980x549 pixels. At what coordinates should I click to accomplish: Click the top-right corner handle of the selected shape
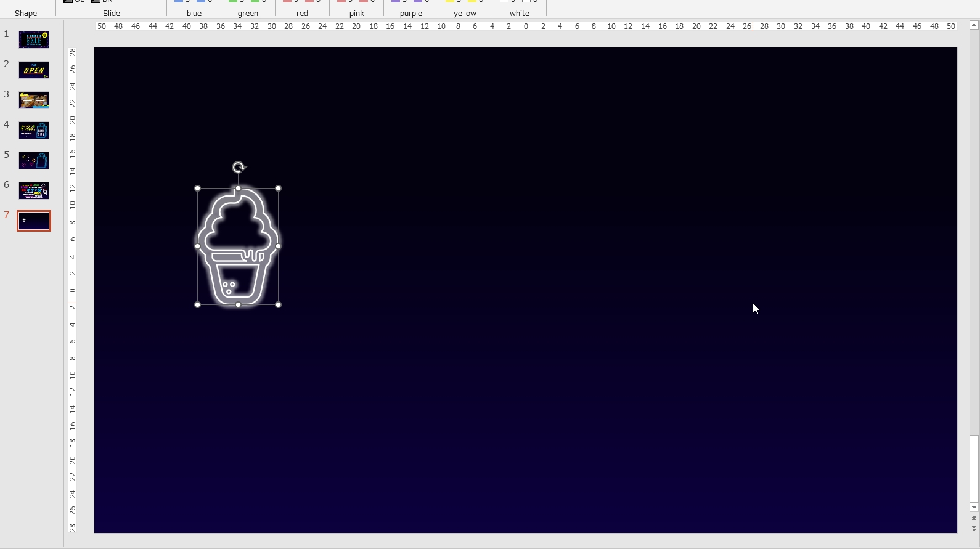point(279,188)
